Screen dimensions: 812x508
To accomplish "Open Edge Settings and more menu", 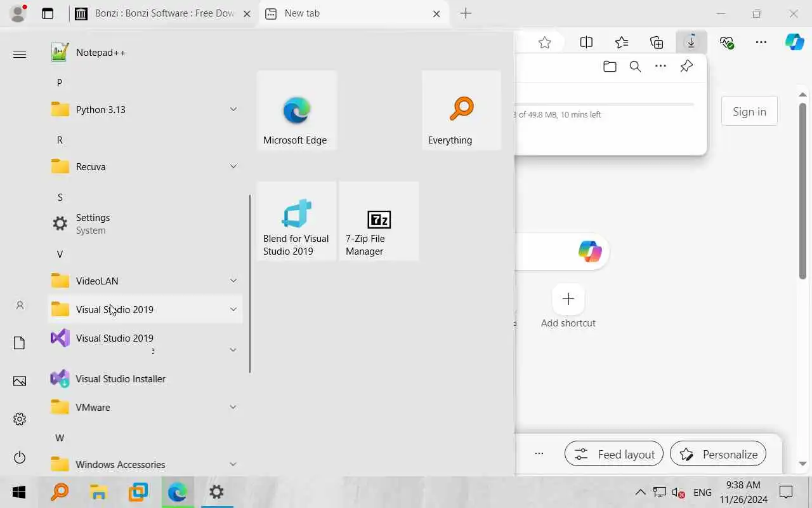I will pyautogui.click(x=761, y=43).
